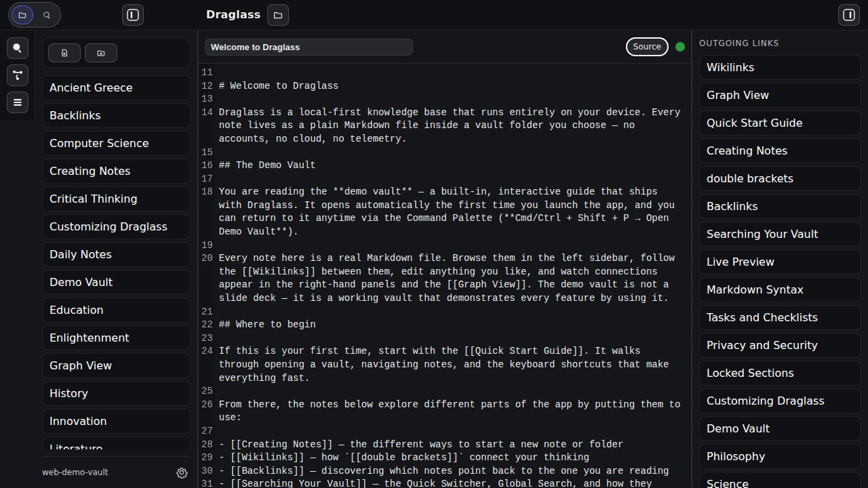Viewport: 868px width, 488px height.
Task: Open the vault folder icon beside Draglass
Action: (278, 15)
